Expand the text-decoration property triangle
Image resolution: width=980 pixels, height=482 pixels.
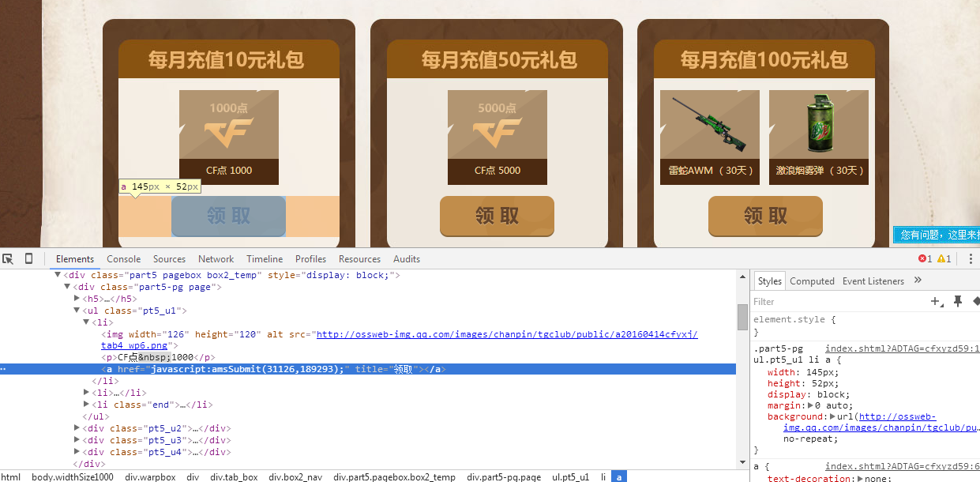pos(860,478)
